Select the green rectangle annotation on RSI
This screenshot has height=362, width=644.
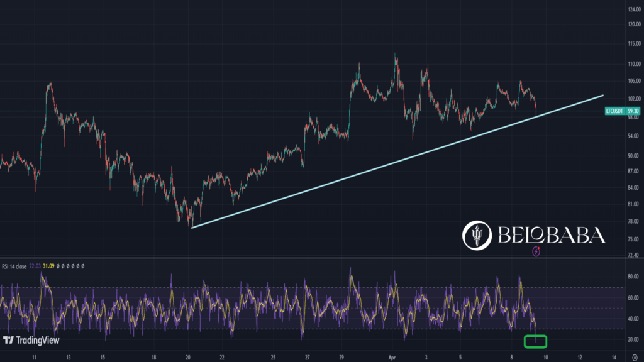click(x=535, y=341)
